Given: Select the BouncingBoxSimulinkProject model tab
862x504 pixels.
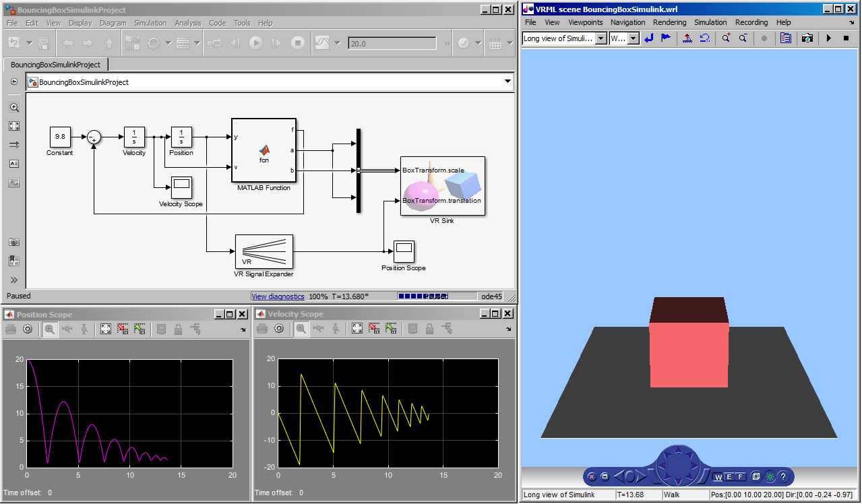Looking at the screenshot, I should pyautogui.click(x=56, y=65).
